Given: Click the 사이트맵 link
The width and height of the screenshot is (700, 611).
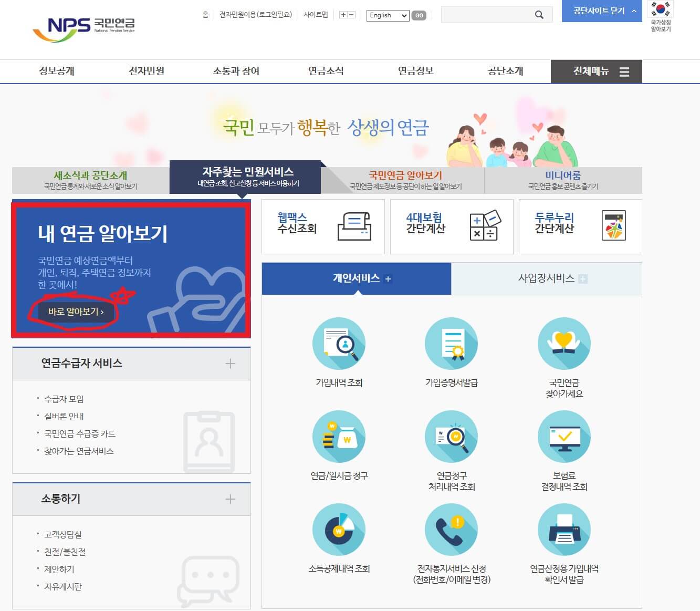Looking at the screenshot, I should point(316,15).
